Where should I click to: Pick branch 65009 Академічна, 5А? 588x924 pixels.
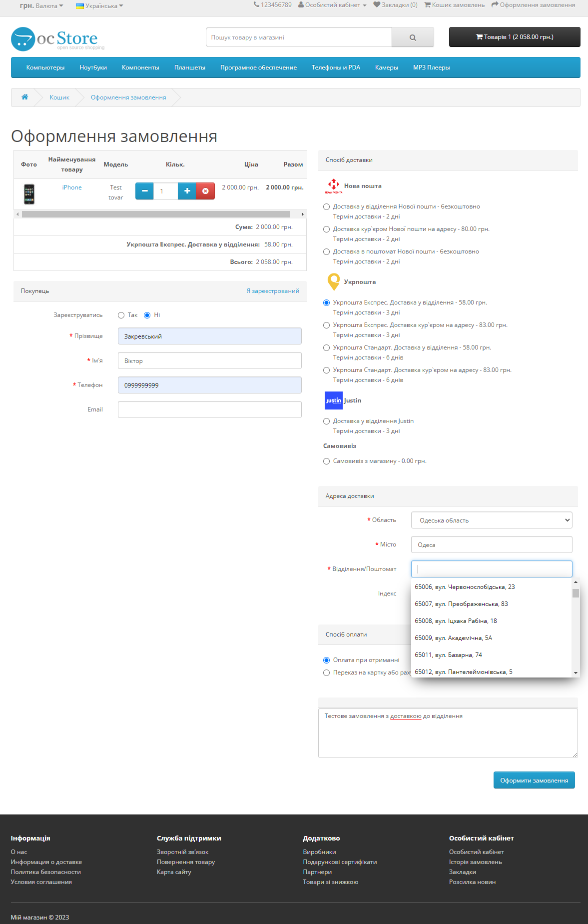pos(491,638)
